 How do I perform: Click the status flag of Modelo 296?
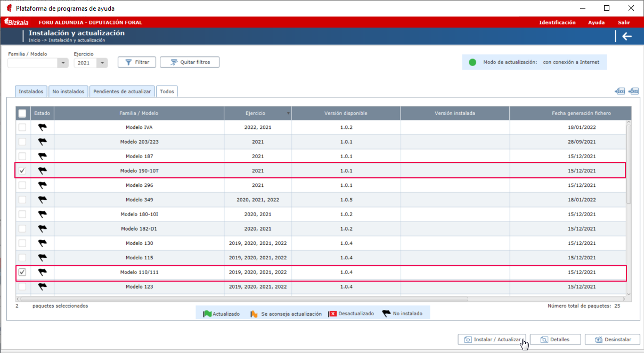coord(43,185)
